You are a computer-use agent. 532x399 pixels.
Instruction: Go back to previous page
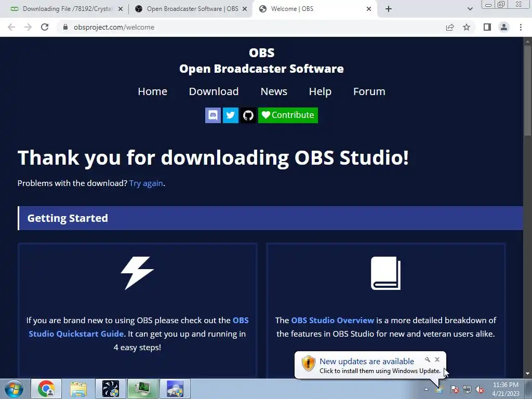[x=11, y=27]
